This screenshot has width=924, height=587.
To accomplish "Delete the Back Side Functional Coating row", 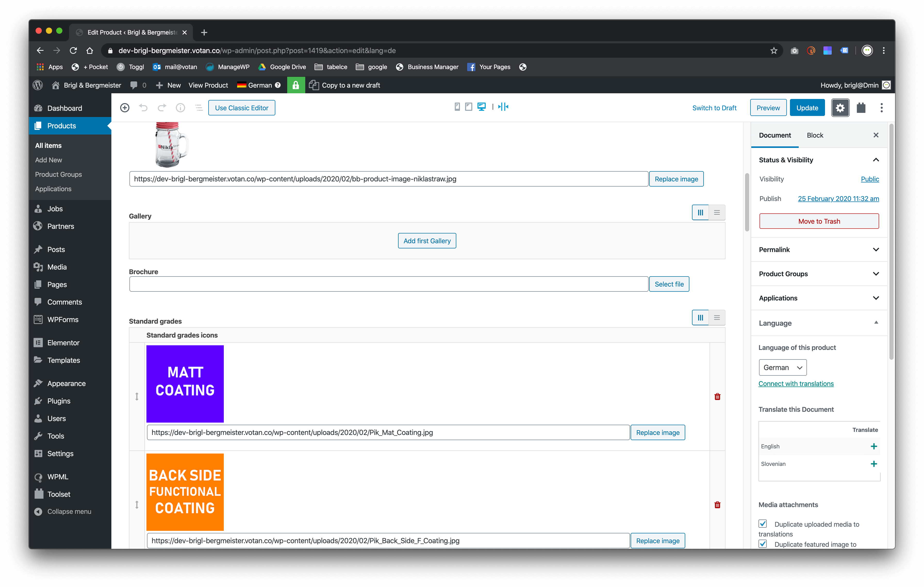I will (717, 505).
